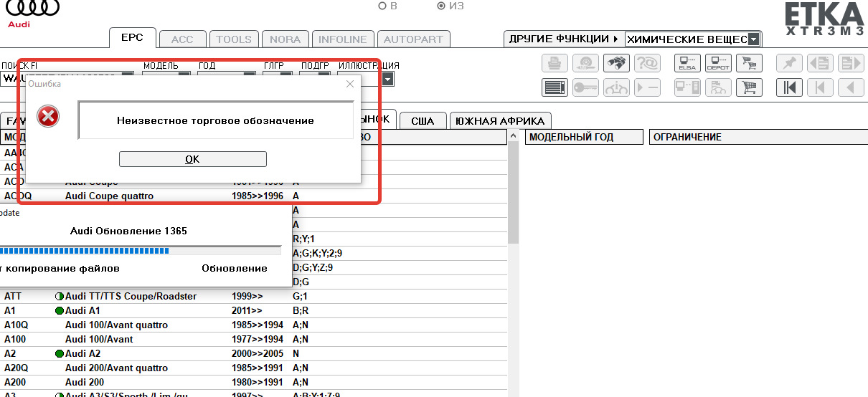Open the AUTOPART tab
868x397 pixels.
[x=413, y=39]
